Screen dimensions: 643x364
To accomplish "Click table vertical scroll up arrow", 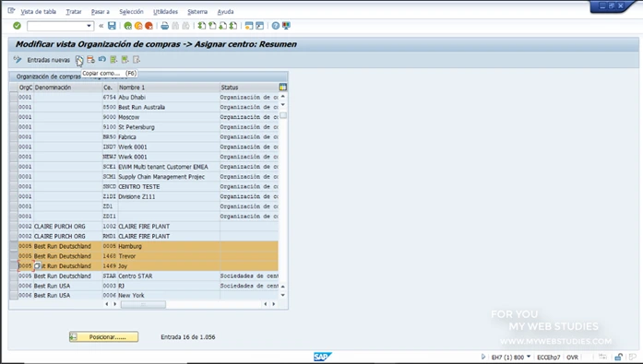I will tap(283, 97).
